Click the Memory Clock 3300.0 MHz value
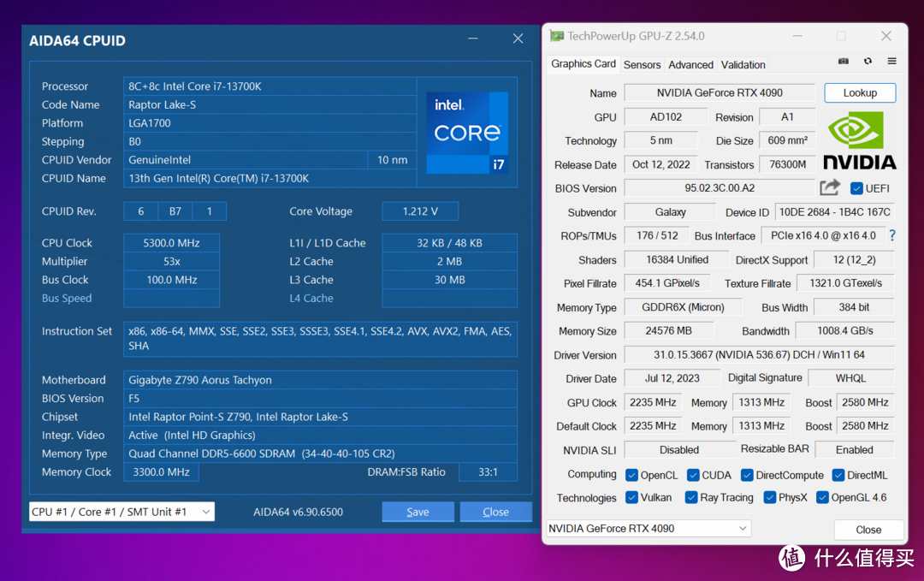Image resolution: width=924 pixels, height=581 pixels. click(161, 472)
